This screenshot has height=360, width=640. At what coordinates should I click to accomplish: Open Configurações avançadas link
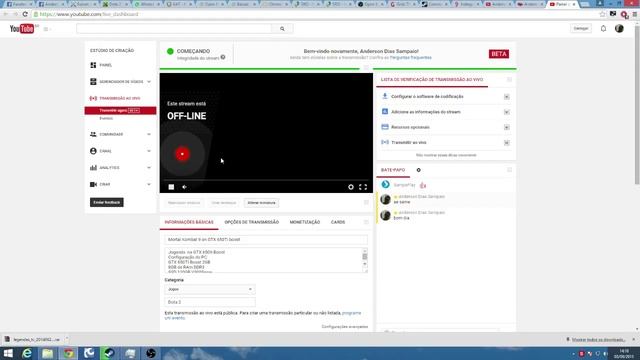click(345, 327)
